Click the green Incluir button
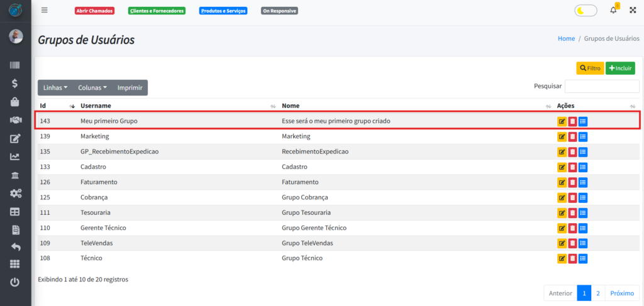The height and width of the screenshot is (306, 644). (620, 68)
